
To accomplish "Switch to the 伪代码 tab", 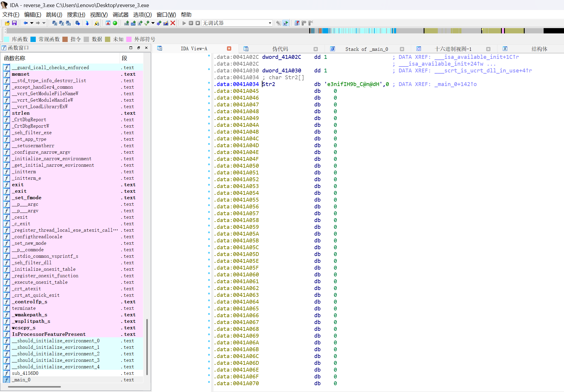I will (280, 49).
